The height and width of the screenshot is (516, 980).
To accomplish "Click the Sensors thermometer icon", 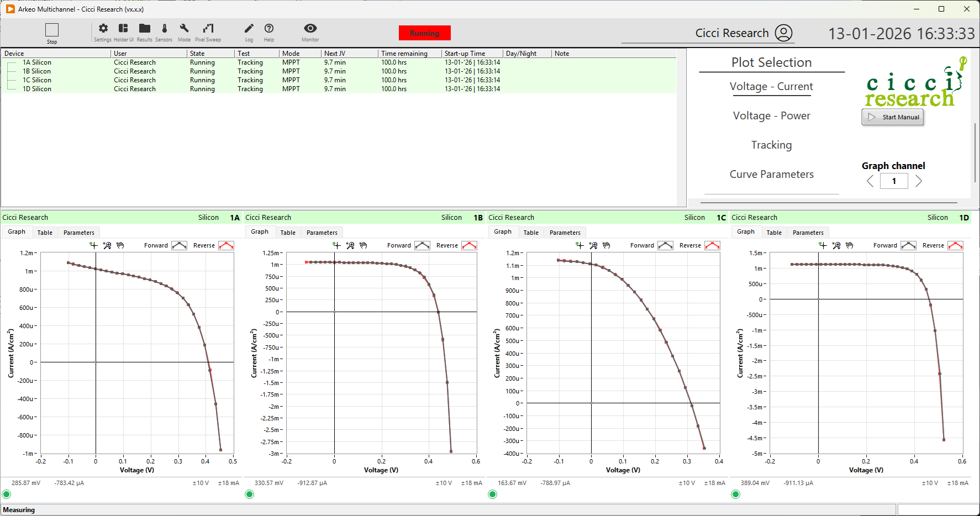I will [x=164, y=29].
